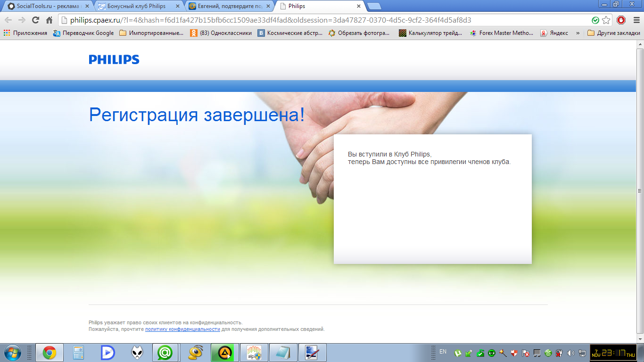Open the Одноклассники bookmark
This screenshot has height=362, width=644.
tap(221, 33)
